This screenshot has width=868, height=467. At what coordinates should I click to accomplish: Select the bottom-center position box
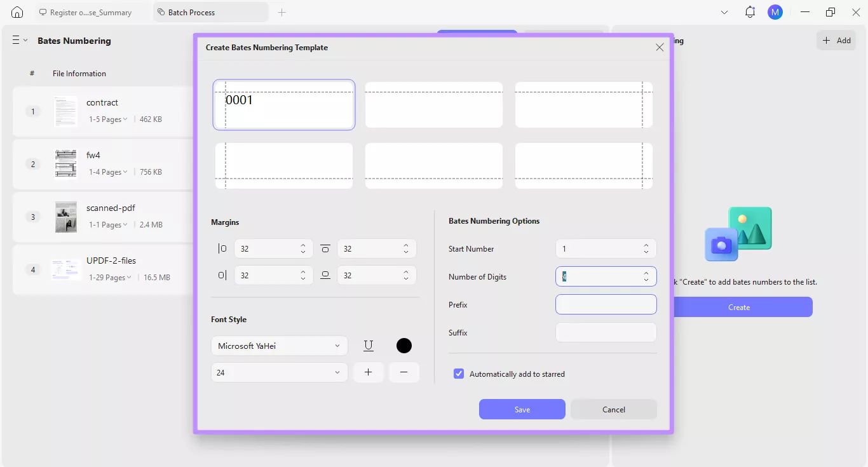coord(433,166)
